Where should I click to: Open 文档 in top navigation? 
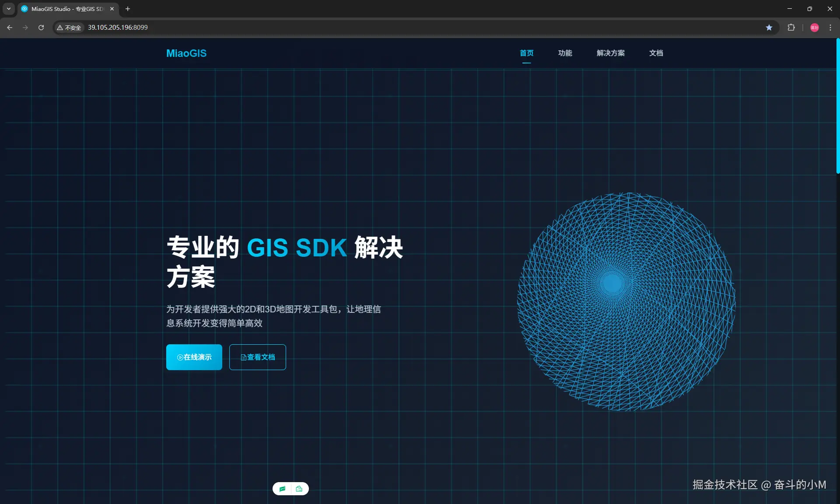click(x=656, y=53)
